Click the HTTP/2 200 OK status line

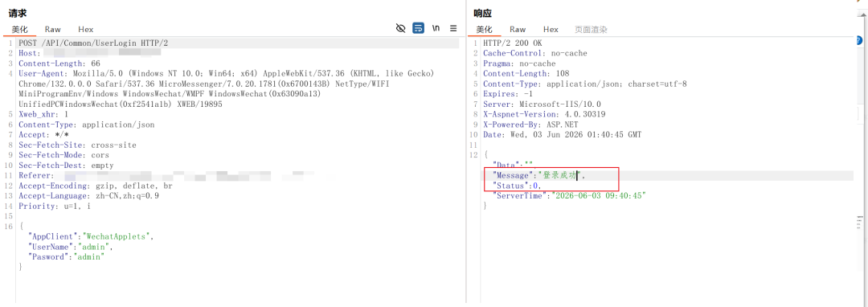[x=513, y=43]
